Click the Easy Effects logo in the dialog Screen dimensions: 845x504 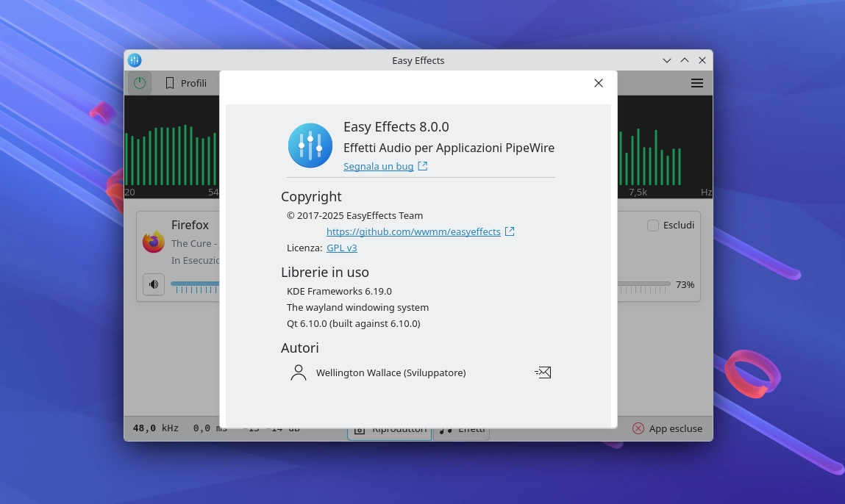[x=310, y=145]
